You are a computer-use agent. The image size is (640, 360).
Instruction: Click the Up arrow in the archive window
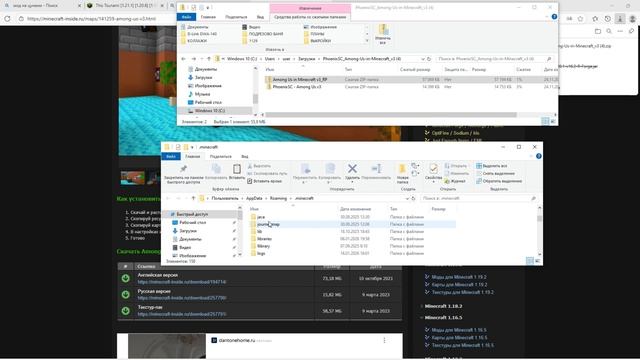[x=209, y=59]
